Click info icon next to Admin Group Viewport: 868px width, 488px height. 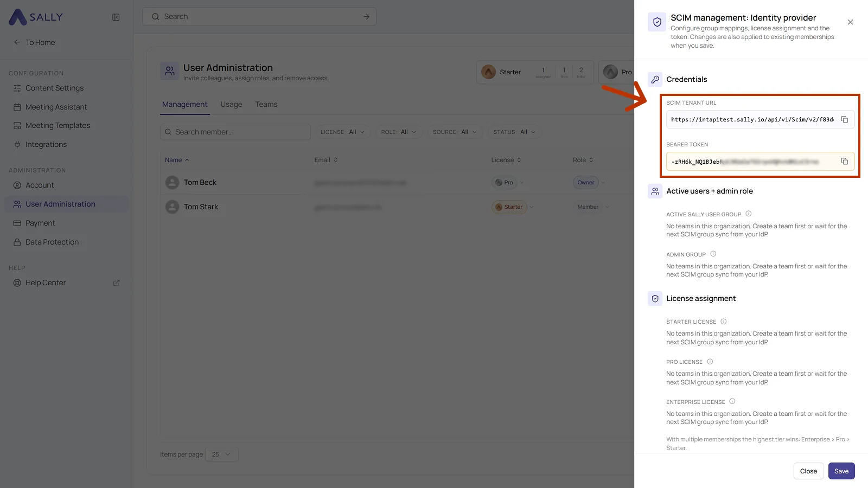[x=713, y=254]
